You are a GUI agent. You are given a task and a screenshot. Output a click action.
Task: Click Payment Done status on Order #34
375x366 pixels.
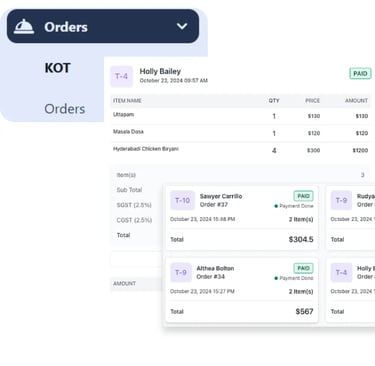[294, 278]
